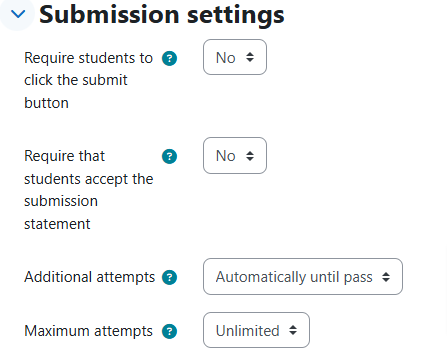Click the Submission settings heading
This screenshot has height=361, width=447.
click(162, 15)
